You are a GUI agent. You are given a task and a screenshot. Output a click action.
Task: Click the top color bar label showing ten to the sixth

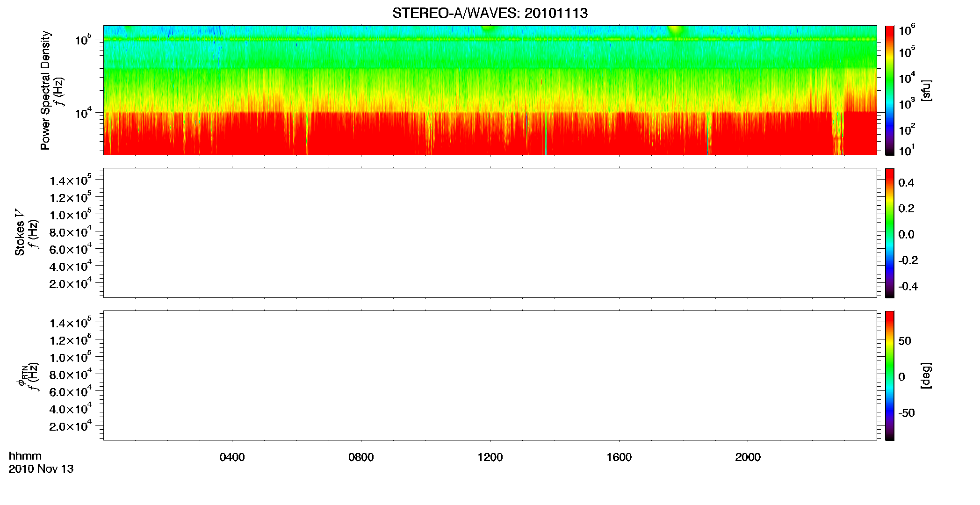907,30
